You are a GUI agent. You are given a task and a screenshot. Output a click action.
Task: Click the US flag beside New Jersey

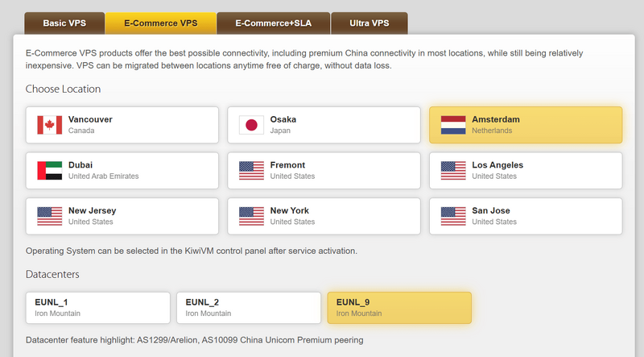(49, 216)
